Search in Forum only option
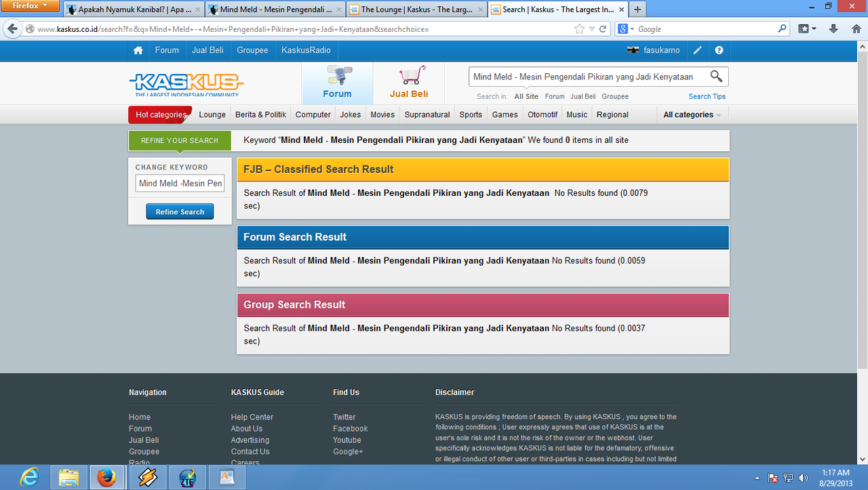868x490 pixels. 555,96
